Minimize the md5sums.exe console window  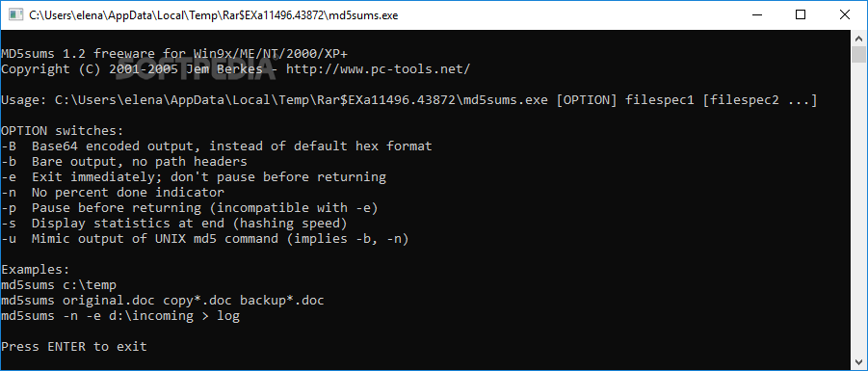[x=756, y=15]
